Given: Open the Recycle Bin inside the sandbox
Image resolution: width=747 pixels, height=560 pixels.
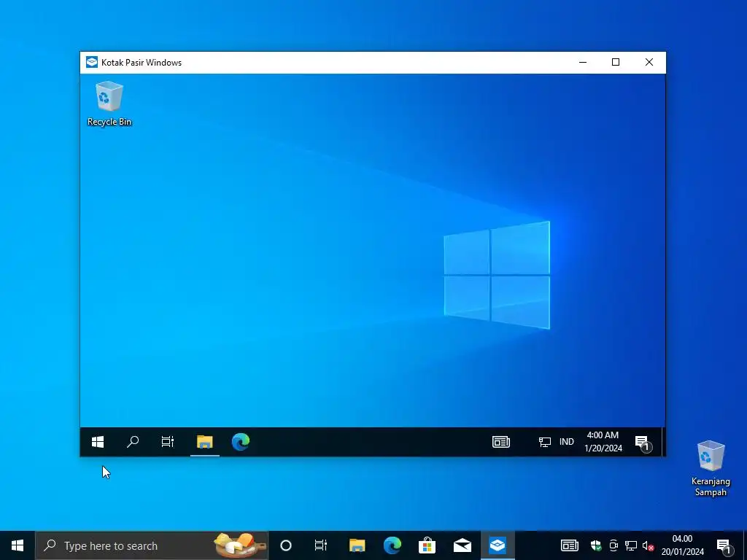Looking at the screenshot, I should [109, 104].
